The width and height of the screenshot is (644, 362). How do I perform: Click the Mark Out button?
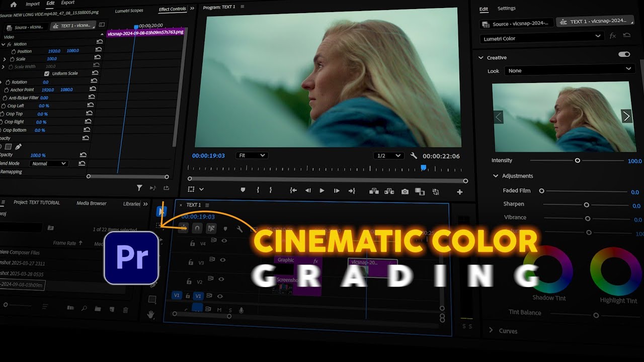(x=271, y=191)
